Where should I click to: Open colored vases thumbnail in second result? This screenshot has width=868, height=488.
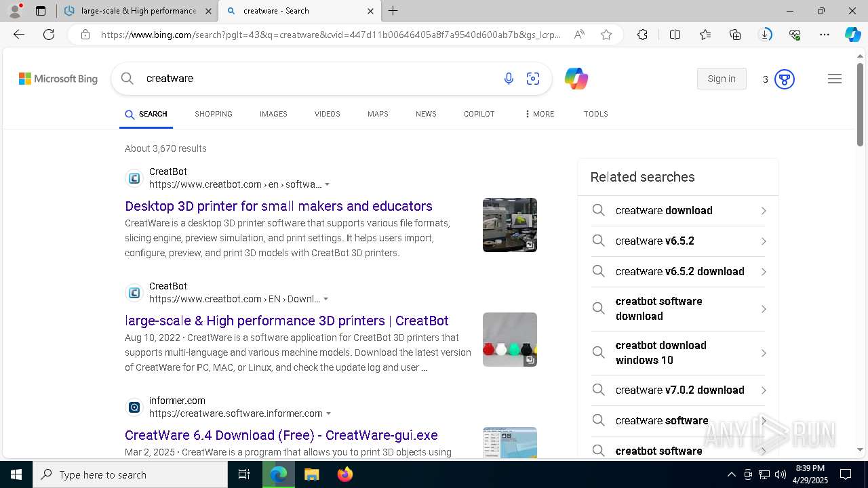(510, 340)
